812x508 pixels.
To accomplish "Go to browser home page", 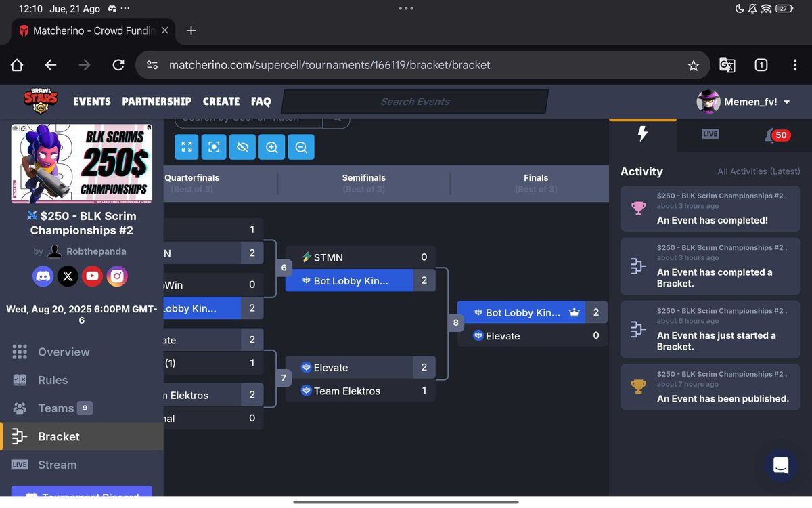I will (x=17, y=65).
